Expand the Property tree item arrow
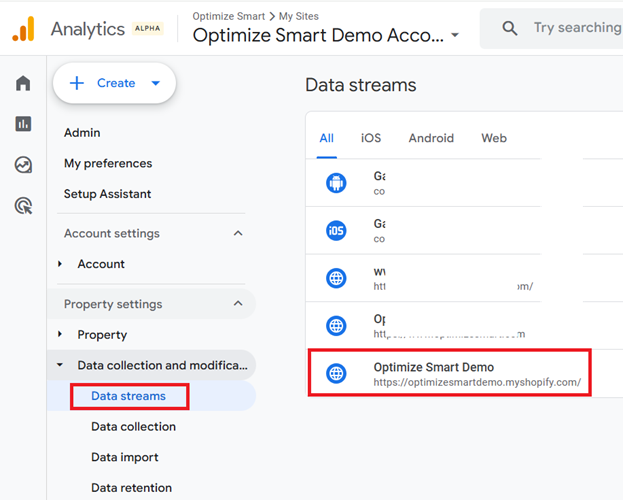Viewport: 623px width, 500px height. click(x=60, y=334)
